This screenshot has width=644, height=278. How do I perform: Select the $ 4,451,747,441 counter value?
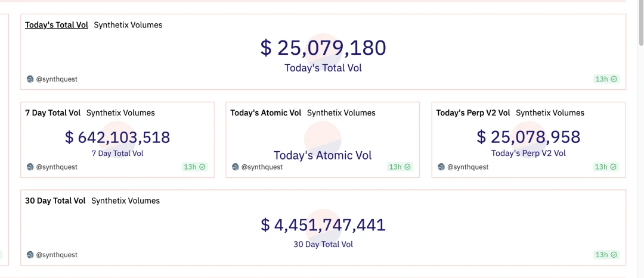click(323, 225)
